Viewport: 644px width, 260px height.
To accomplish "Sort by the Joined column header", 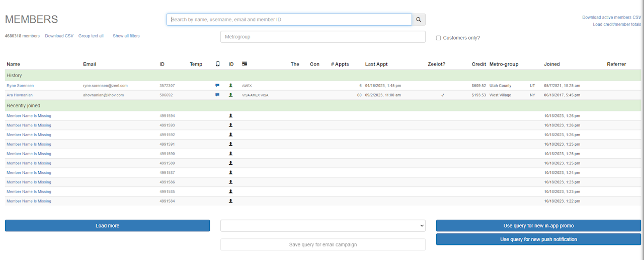I will pos(551,64).
